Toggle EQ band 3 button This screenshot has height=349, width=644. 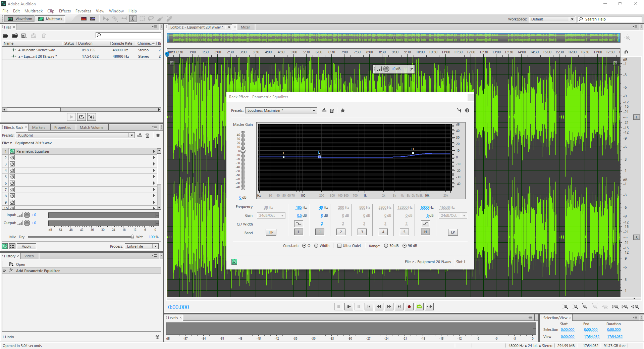click(362, 232)
